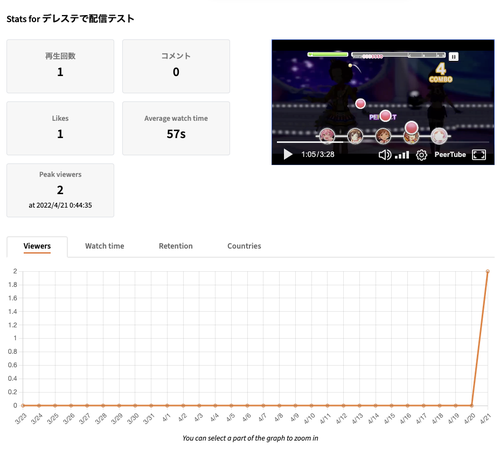Click the Average watch time card
This screenshot has width=500, height=453.
coord(176,128)
